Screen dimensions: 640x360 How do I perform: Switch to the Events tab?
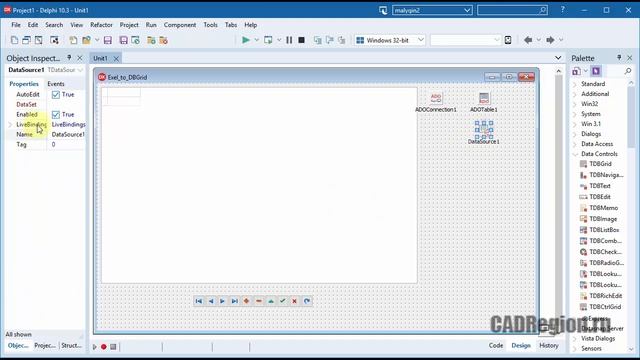(56, 84)
